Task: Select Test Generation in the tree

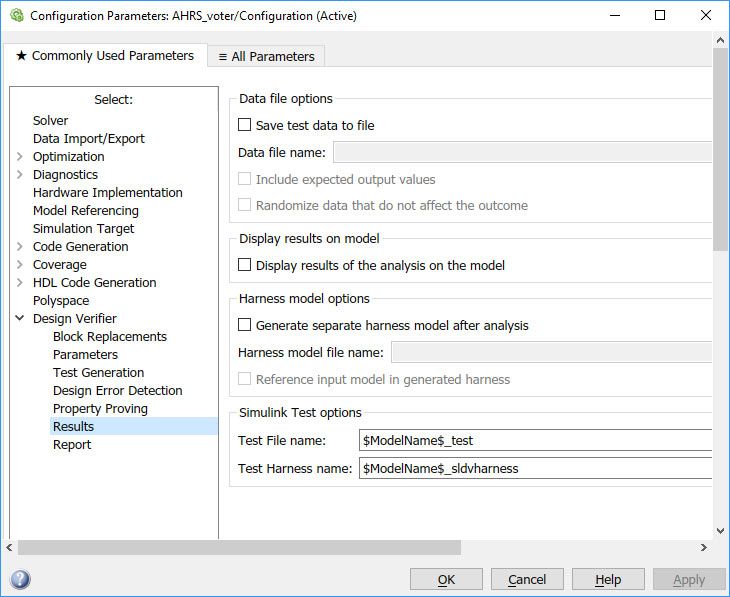Action: [98, 373]
